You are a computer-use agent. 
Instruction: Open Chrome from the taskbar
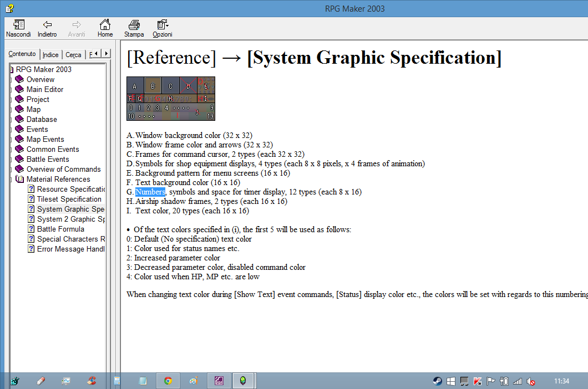point(168,381)
